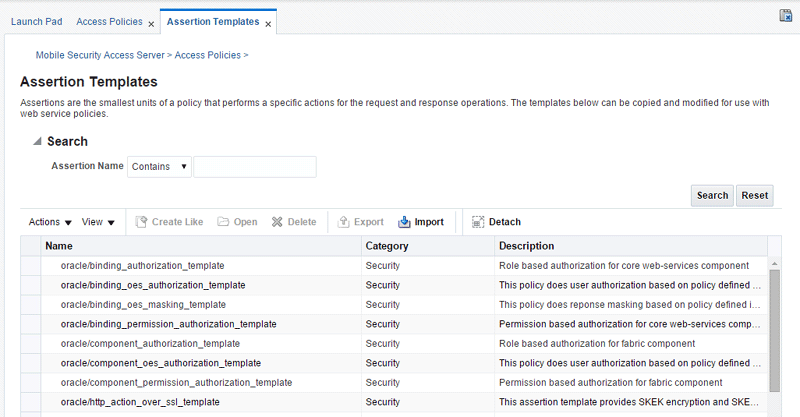Open the Contains operator dropdown
This screenshot has width=800, height=417.
[x=159, y=167]
